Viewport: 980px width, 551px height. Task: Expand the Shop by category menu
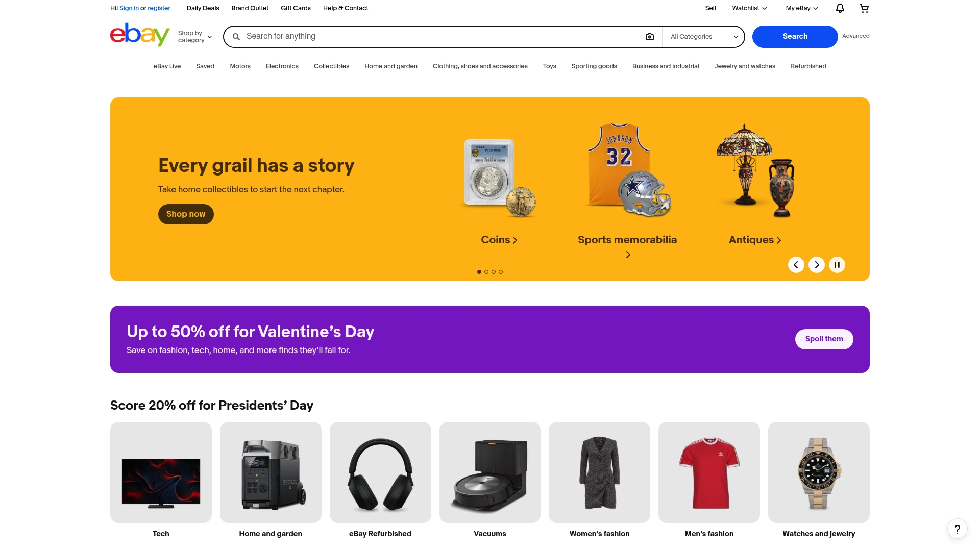tap(194, 36)
